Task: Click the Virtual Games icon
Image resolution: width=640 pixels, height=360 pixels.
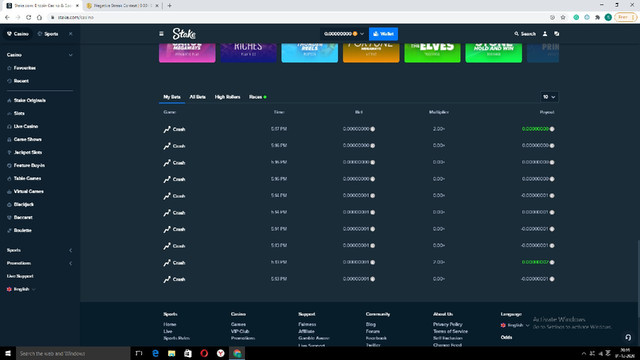Action: [9, 191]
